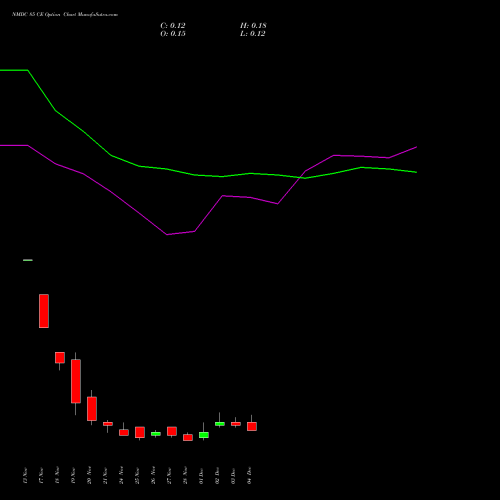The width and height of the screenshot is (500, 500).
Task: Click the 19 Nov date axis label
Action: 73,476
